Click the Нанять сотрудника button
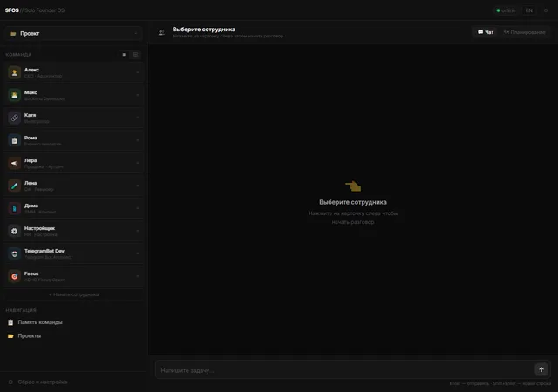Image resolution: width=558 pixels, height=392 pixels. (73, 294)
